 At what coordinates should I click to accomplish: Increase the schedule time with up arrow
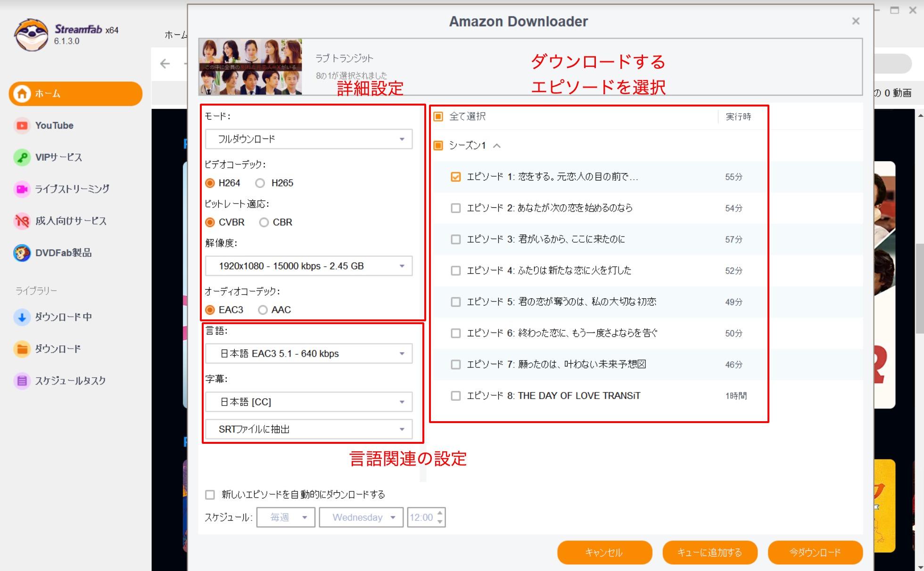click(440, 513)
